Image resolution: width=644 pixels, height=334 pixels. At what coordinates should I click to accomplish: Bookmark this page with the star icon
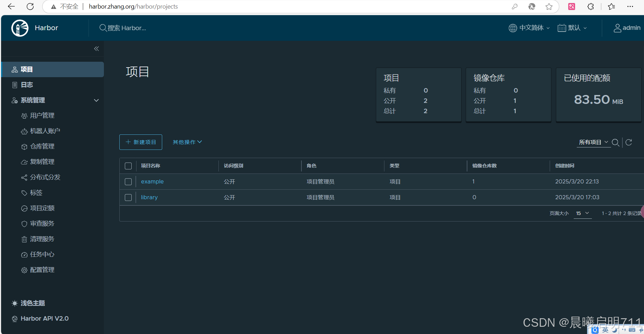549,7
